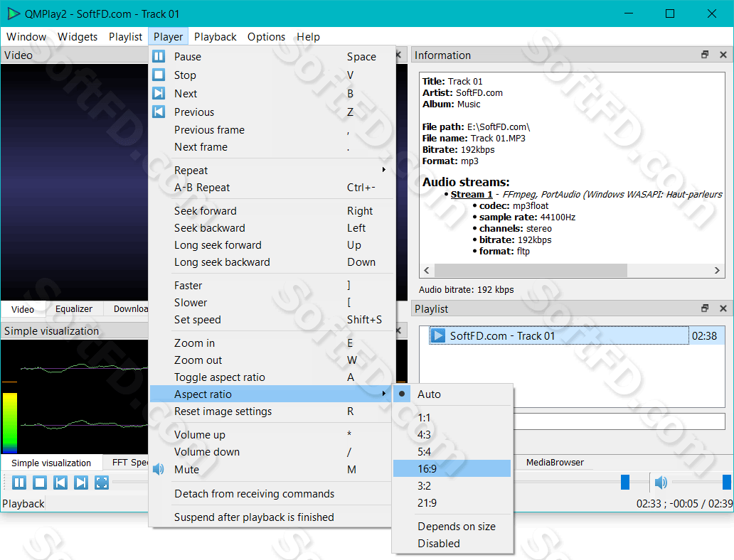The image size is (734, 560).
Task: Click Previous frame in the Player menu
Action: 272,129
